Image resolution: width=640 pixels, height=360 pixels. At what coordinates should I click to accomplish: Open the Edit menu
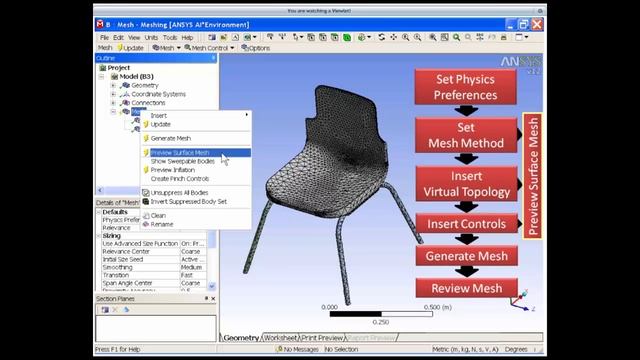click(118, 38)
